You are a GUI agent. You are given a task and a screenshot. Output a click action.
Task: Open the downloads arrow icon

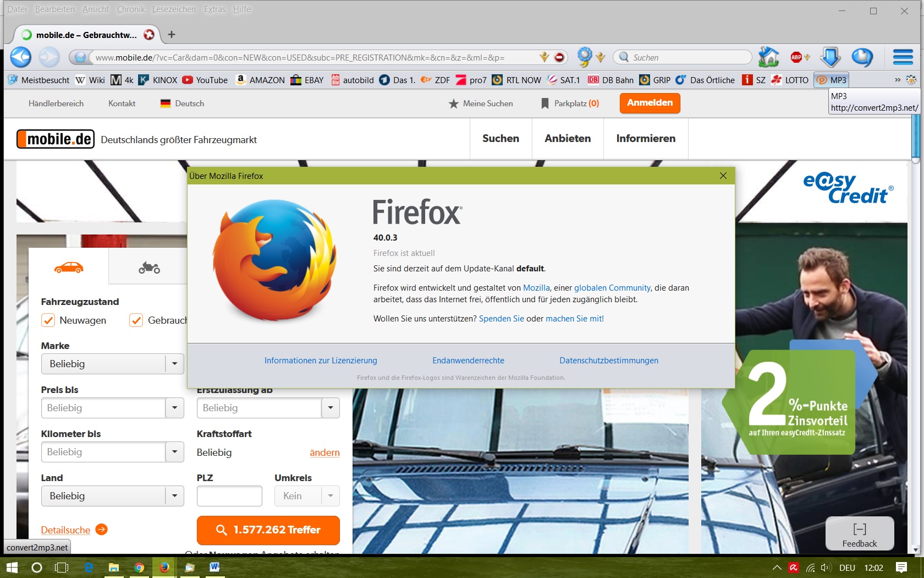click(x=831, y=57)
